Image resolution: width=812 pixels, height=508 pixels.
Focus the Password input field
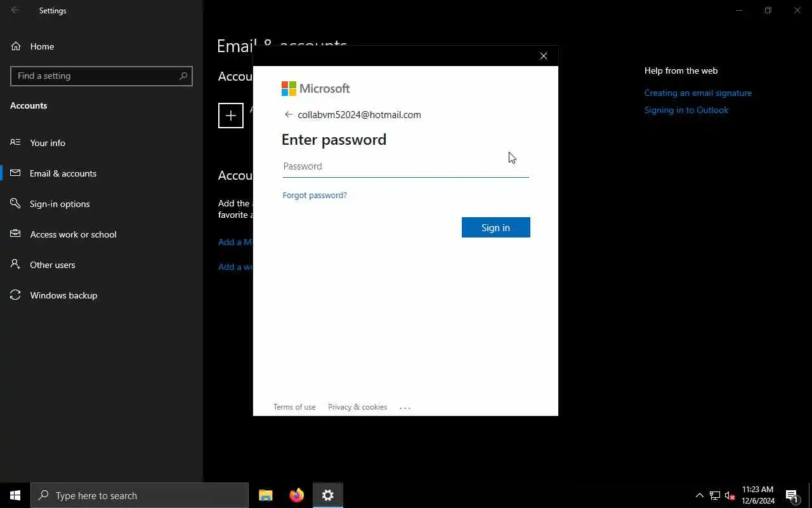click(405, 166)
